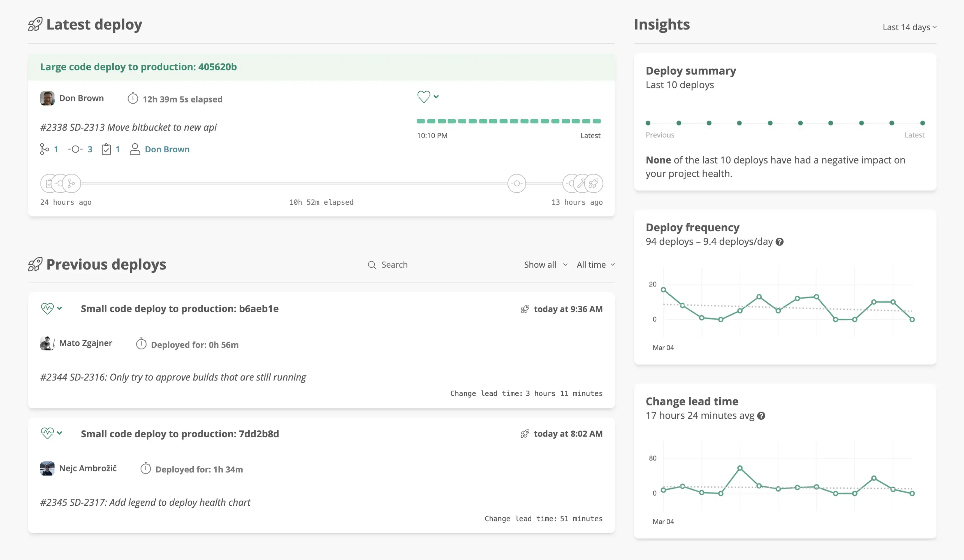964x560 pixels.
Task: Click the clipboard check icon showing count 1
Action: tap(106, 149)
